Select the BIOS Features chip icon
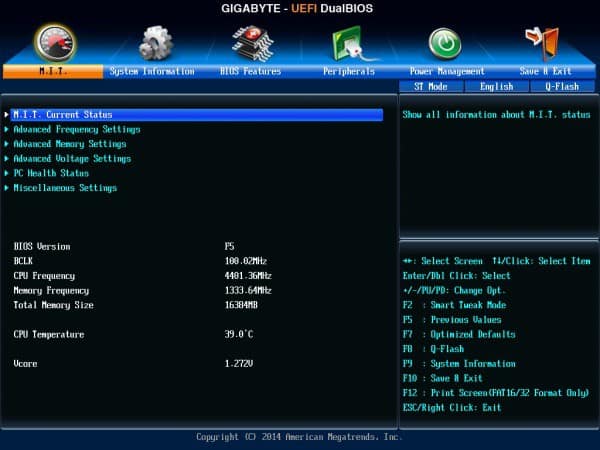This screenshot has width=600, height=450. (x=251, y=43)
